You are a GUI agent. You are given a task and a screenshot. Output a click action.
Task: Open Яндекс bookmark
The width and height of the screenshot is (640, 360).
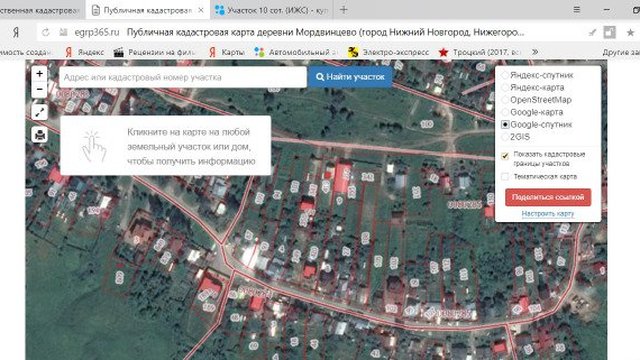(x=84, y=52)
